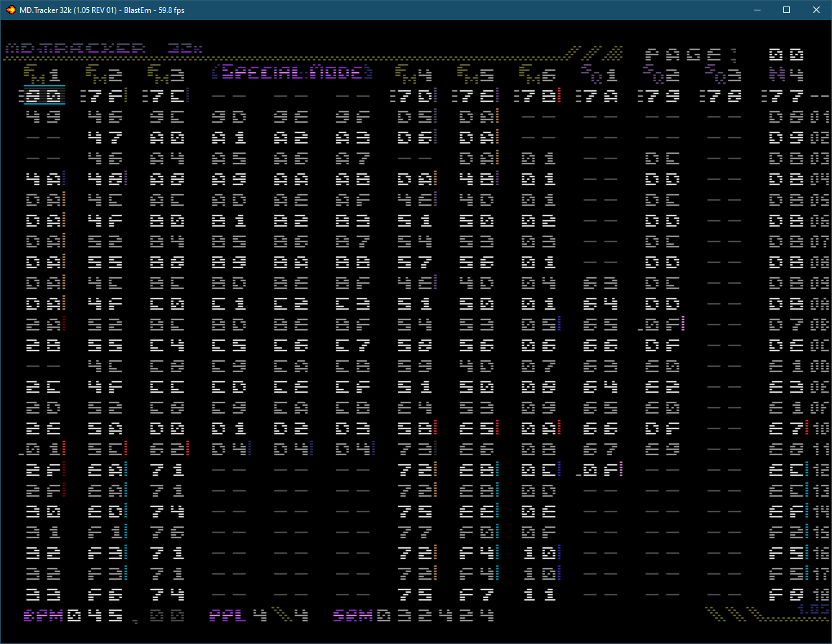The width and height of the screenshot is (832, 644).
Task: Select the SQ3 channel header
Action: click(724, 75)
